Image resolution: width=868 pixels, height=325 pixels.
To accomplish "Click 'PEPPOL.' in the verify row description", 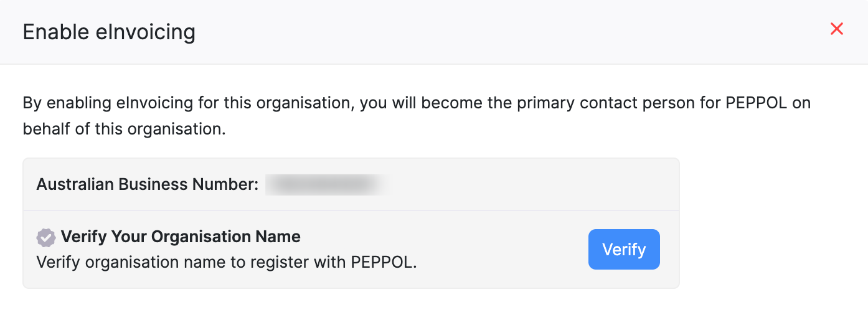I will (384, 262).
